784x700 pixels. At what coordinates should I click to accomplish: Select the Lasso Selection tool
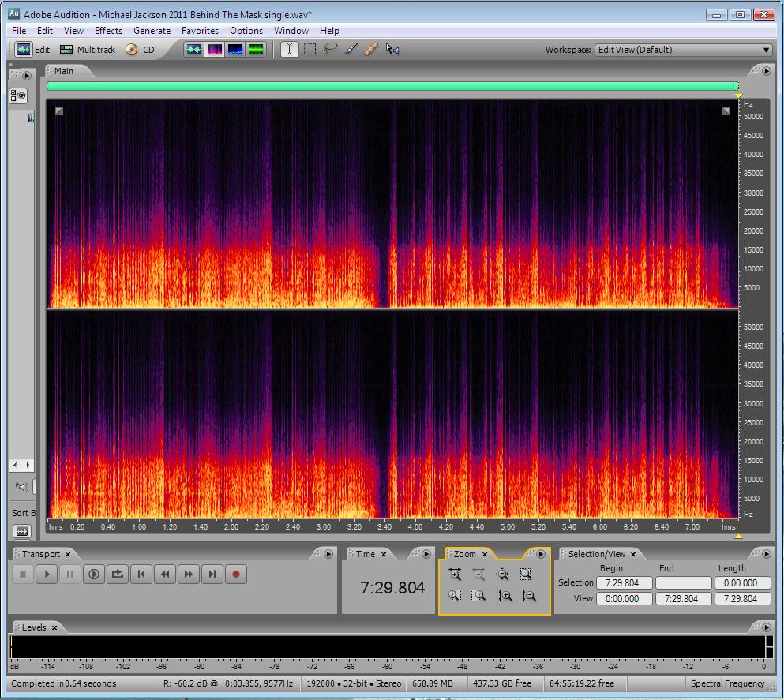pos(331,50)
